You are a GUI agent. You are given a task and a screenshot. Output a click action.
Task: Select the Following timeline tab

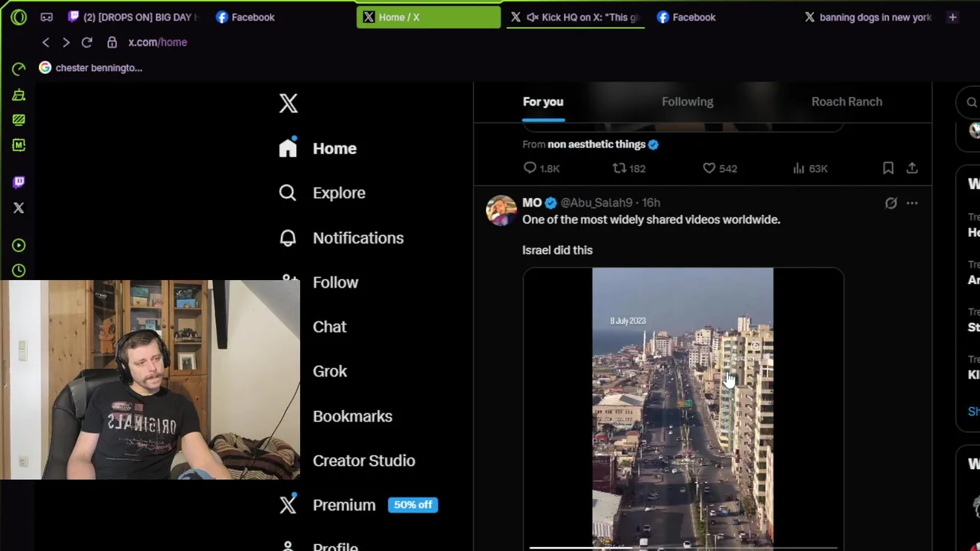[688, 102]
